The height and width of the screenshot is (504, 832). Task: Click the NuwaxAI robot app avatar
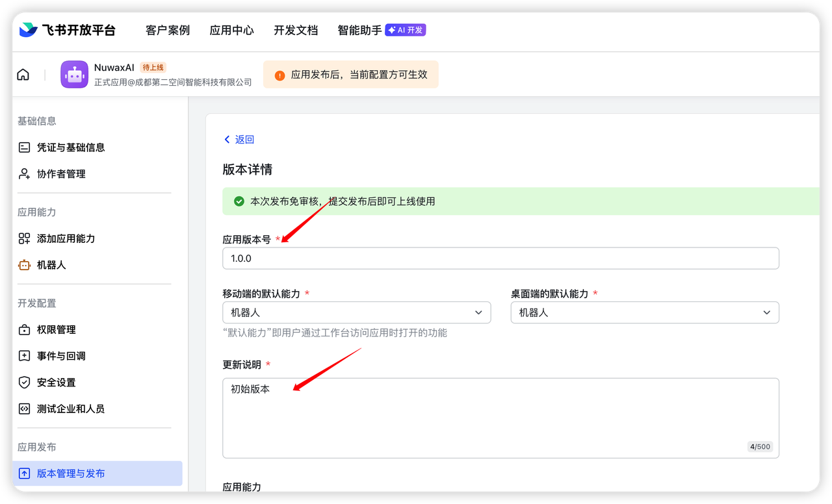tap(75, 75)
